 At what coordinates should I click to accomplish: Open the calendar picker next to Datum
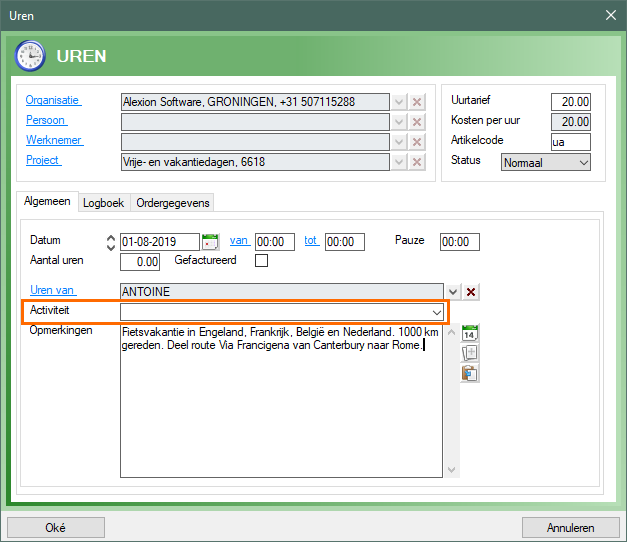(210, 242)
